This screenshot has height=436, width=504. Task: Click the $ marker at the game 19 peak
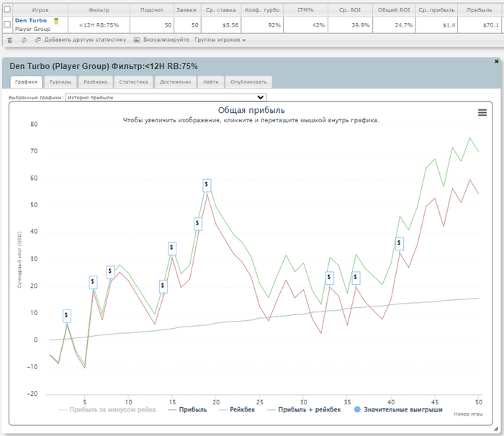coord(207,185)
